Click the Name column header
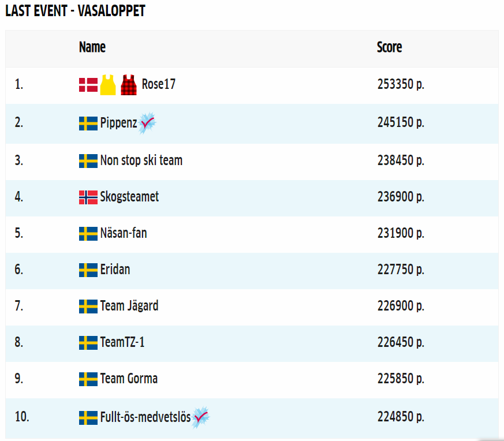 click(x=92, y=47)
